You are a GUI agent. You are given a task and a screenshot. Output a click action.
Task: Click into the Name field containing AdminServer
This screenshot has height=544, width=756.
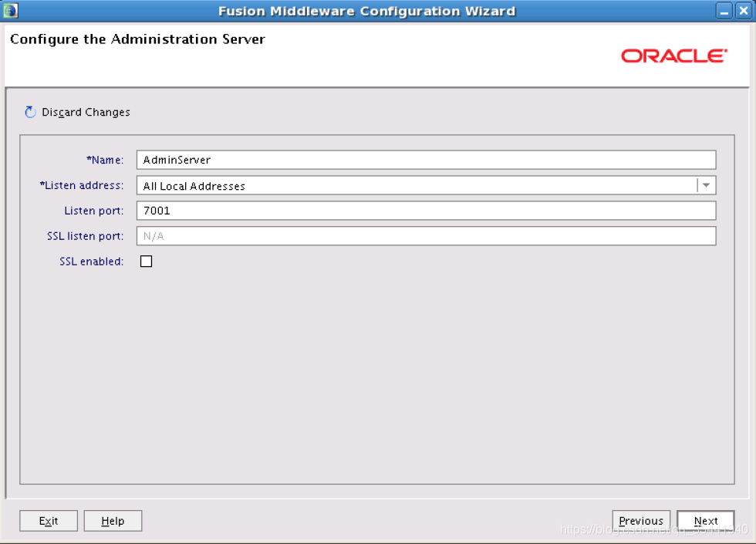[426, 160]
